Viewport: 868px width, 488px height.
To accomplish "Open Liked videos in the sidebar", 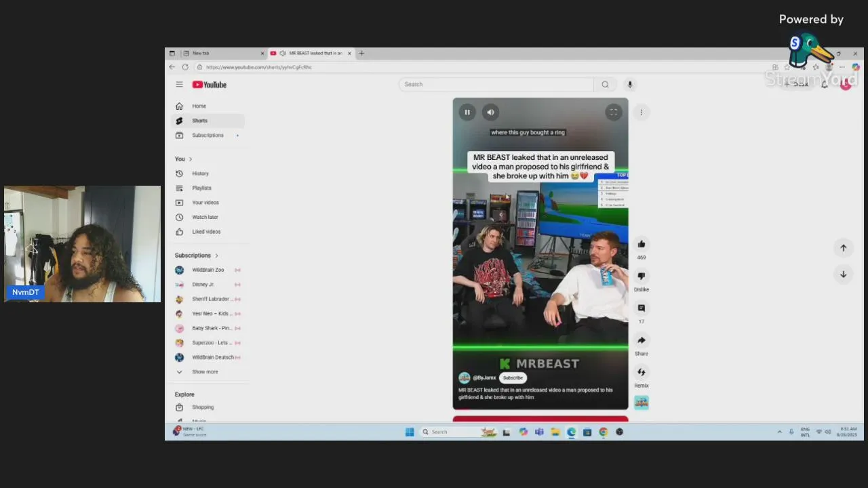I will pos(208,232).
